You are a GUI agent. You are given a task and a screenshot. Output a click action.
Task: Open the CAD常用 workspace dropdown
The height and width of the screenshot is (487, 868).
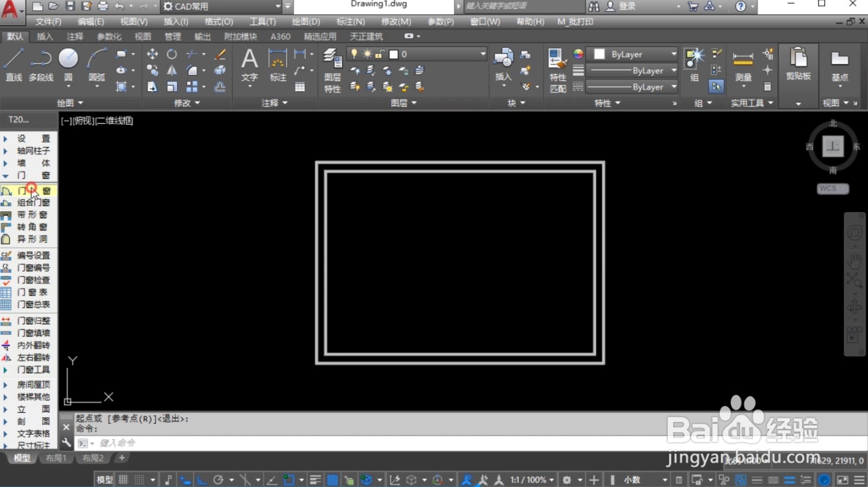coord(222,7)
